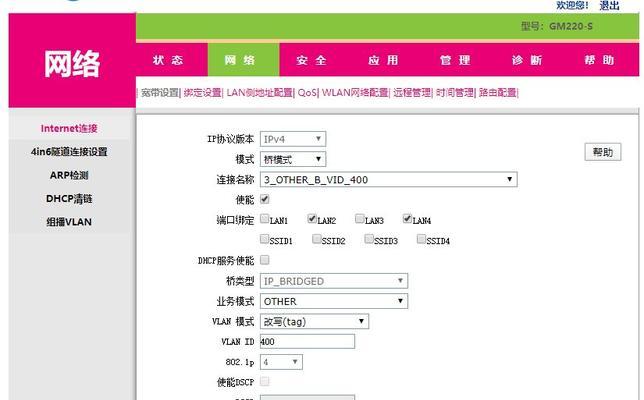Screen dimensions: 644x400
Task: Open WLAN网络配置 submenu link
Action: (355, 92)
